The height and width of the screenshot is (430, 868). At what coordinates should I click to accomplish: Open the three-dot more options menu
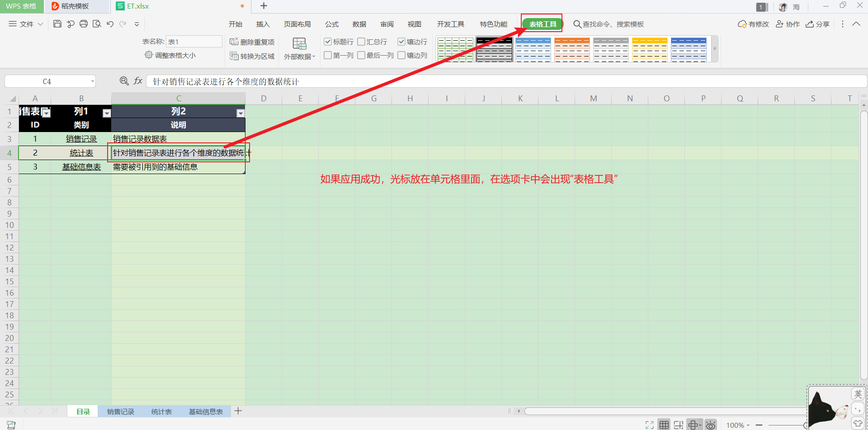tap(842, 24)
